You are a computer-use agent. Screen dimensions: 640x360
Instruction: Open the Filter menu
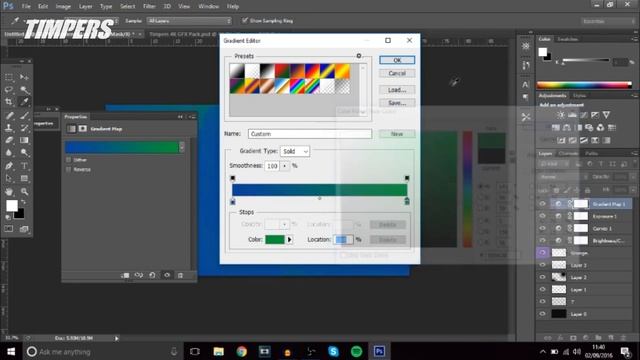(x=149, y=6)
